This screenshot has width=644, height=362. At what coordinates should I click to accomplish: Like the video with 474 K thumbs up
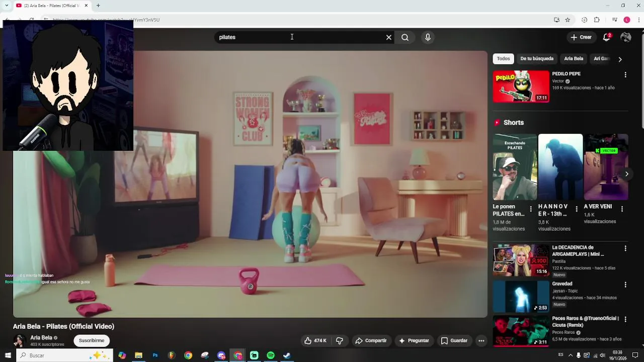[x=315, y=340]
